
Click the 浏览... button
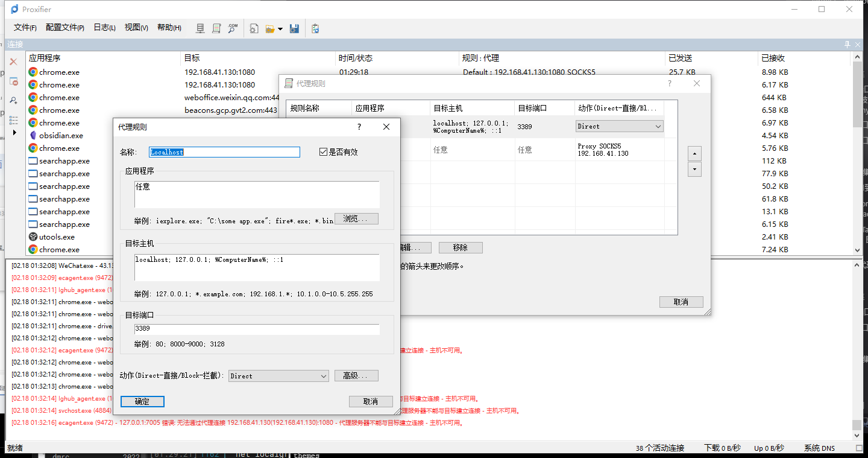click(x=356, y=218)
